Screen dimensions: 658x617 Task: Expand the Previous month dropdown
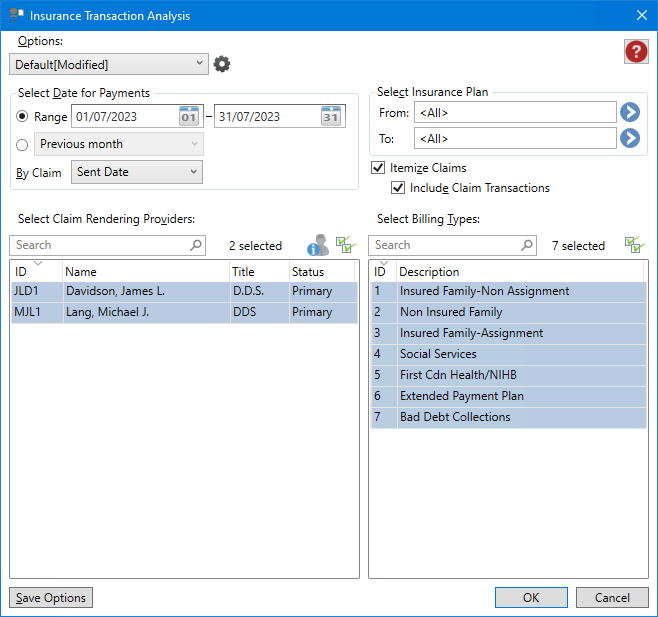tap(119, 144)
